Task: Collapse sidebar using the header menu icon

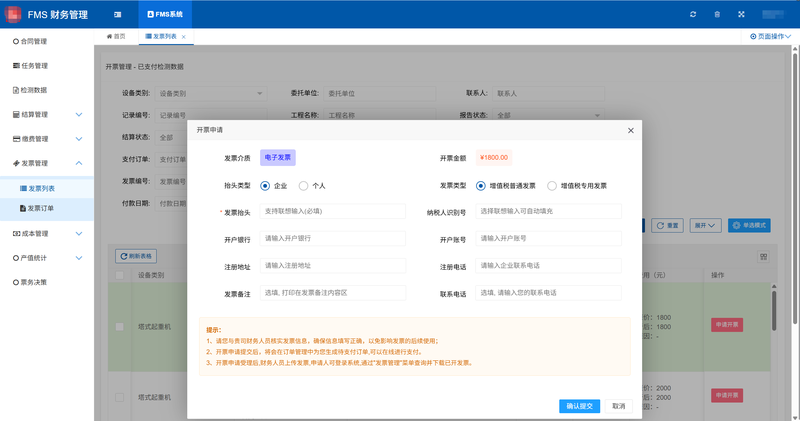Action: tap(118, 14)
